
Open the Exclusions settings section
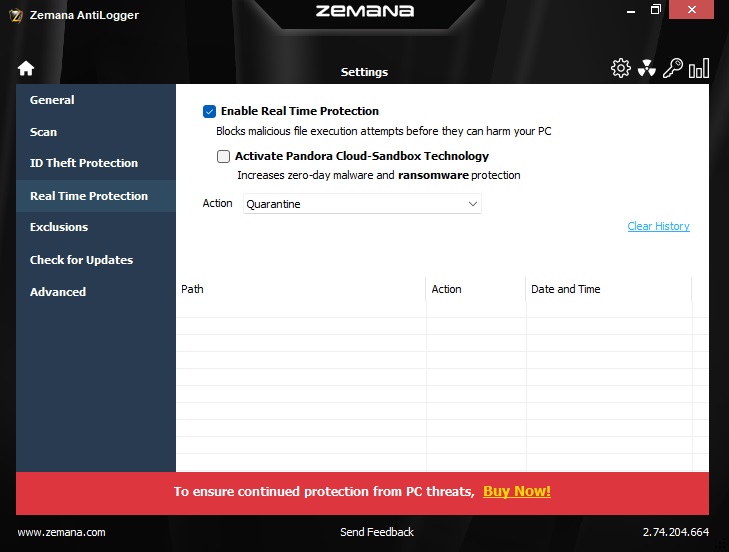tap(59, 227)
